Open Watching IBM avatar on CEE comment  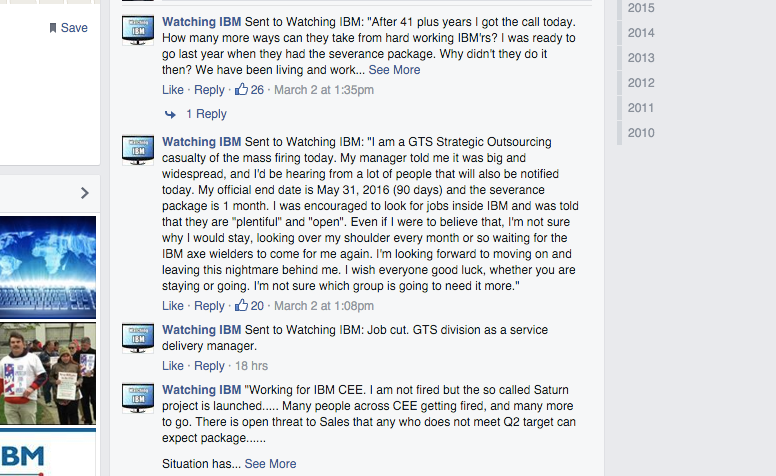[138, 398]
